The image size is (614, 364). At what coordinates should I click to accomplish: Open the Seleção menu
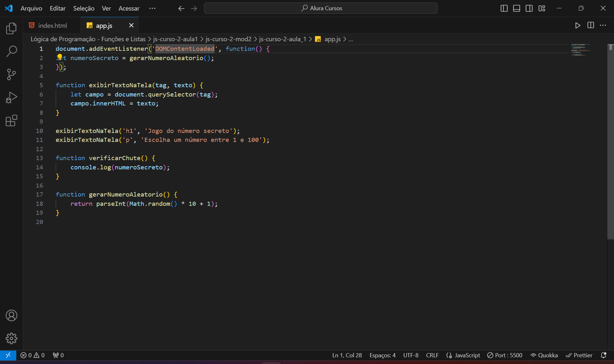click(x=84, y=8)
